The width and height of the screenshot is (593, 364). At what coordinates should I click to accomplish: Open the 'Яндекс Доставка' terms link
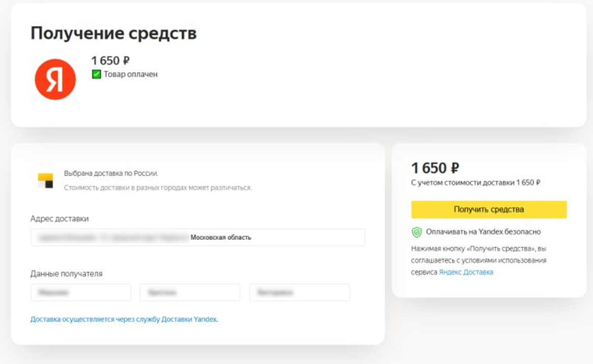pyautogui.click(x=466, y=272)
